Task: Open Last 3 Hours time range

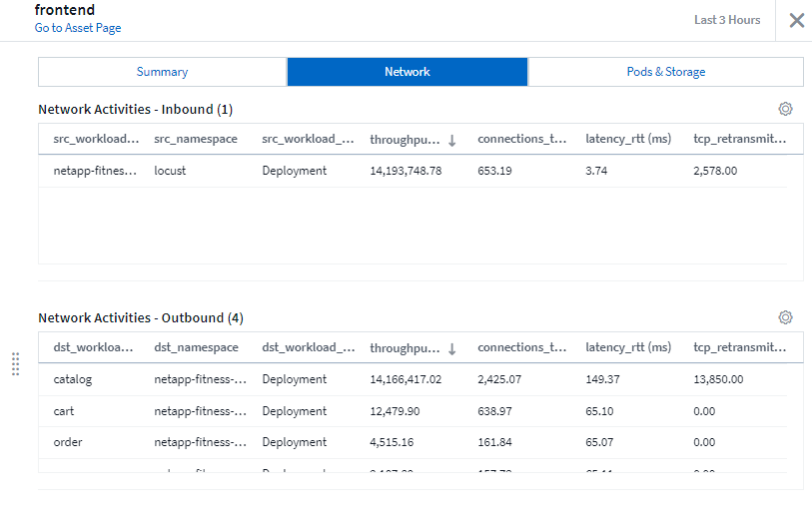Action: 727,20
